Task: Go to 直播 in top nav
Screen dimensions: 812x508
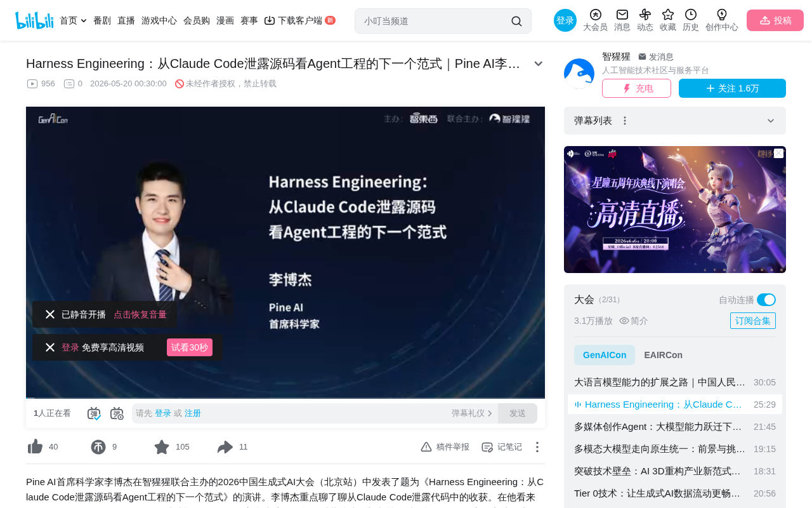Action: click(x=126, y=20)
